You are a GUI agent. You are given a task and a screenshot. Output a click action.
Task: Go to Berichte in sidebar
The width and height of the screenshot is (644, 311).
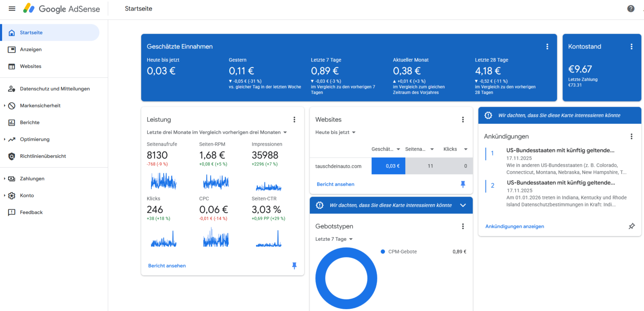[29, 123]
